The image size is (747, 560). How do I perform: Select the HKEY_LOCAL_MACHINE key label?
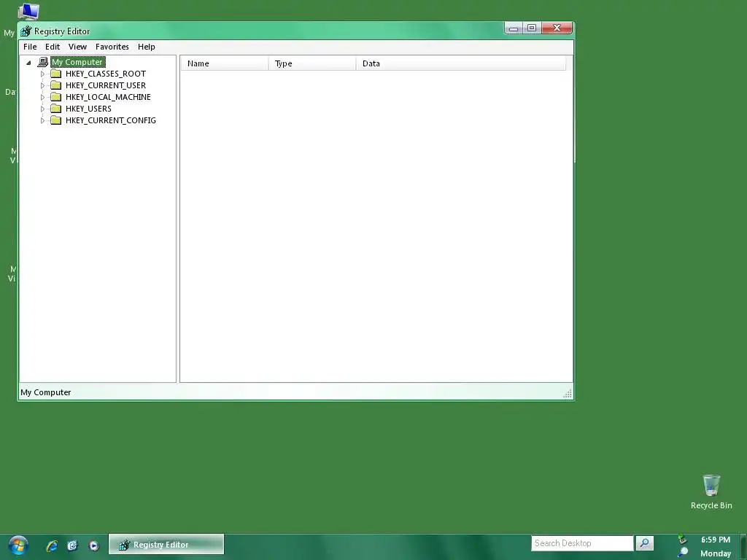tap(108, 97)
